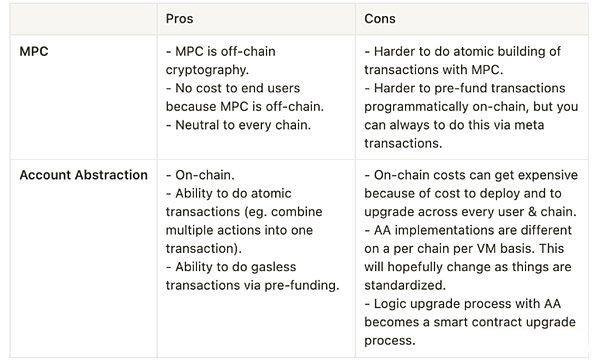Click 'smart contract upgrade process' text

tap(470, 331)
